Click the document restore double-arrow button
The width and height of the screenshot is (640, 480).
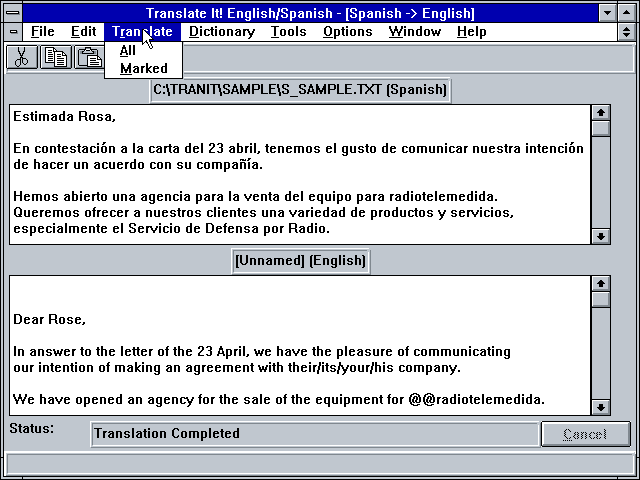click(627, 31)
